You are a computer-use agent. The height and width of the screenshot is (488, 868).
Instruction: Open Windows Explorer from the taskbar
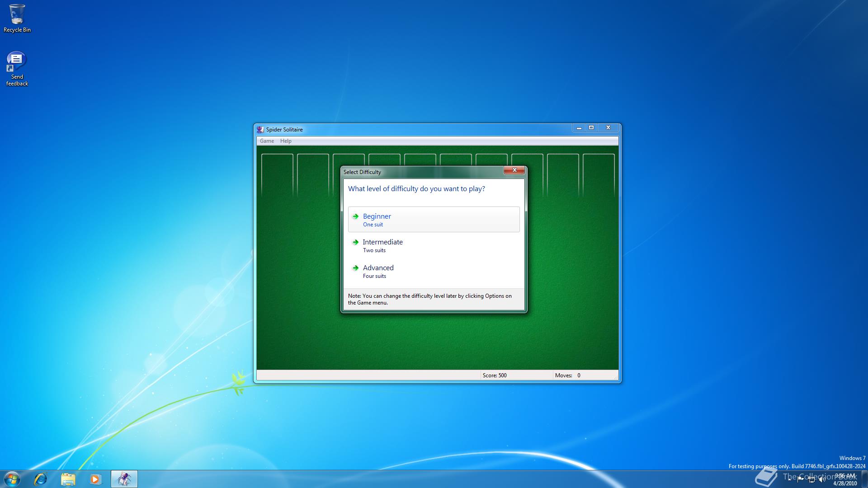pos(68,479)
